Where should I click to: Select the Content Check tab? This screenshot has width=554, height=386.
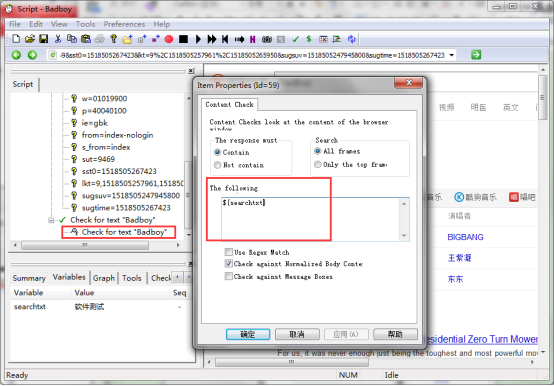coord(230,105)
